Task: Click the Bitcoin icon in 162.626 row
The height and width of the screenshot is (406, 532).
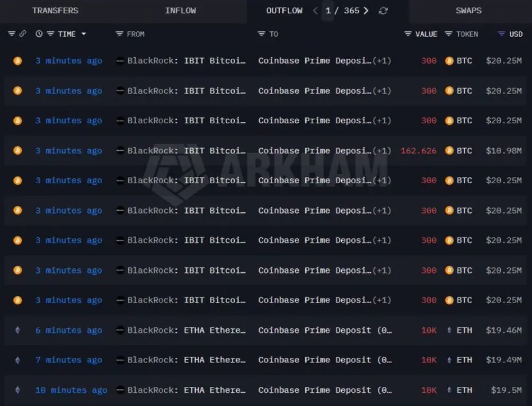Action: [x=17, y=150]
